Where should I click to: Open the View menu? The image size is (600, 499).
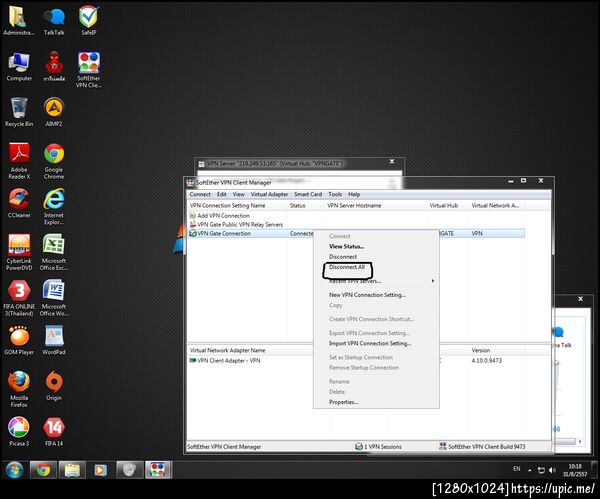(x=238, y=194)
